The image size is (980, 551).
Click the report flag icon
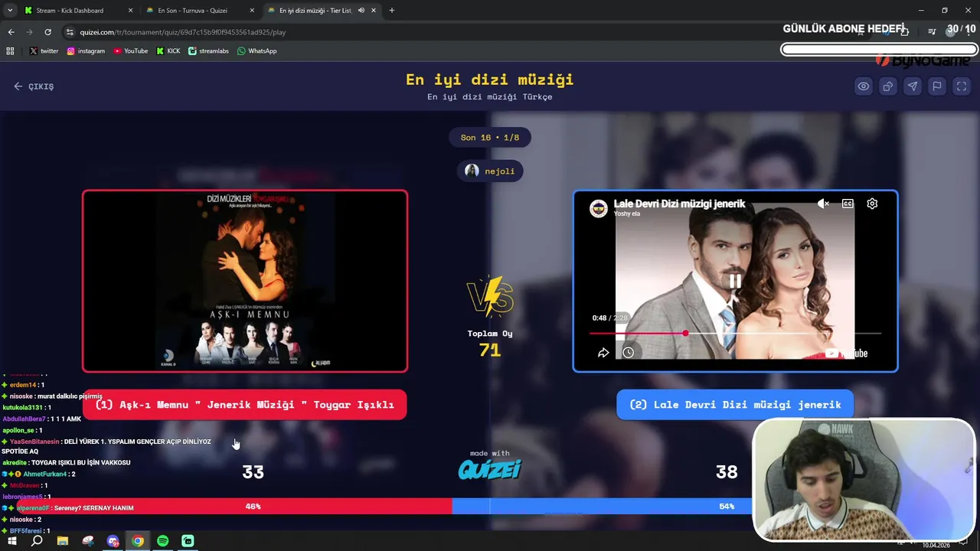pyautogui.click(x=937, y=86)
